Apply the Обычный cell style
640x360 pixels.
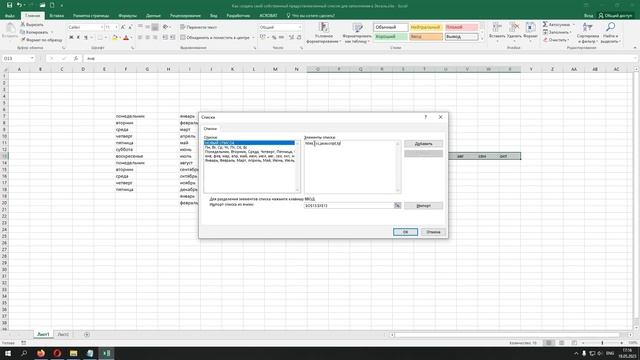[391, 27]
